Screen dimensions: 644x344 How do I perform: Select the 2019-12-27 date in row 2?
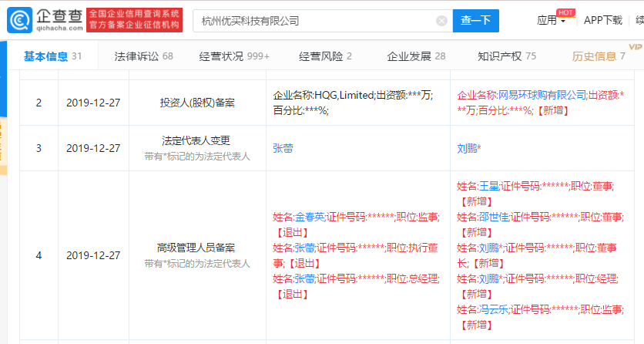coord(93,103)
